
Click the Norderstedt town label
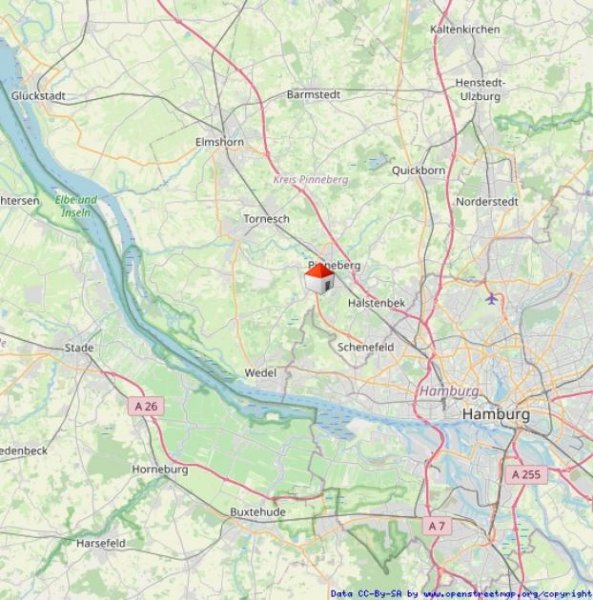pyautogui.click(x=487, y=202)
